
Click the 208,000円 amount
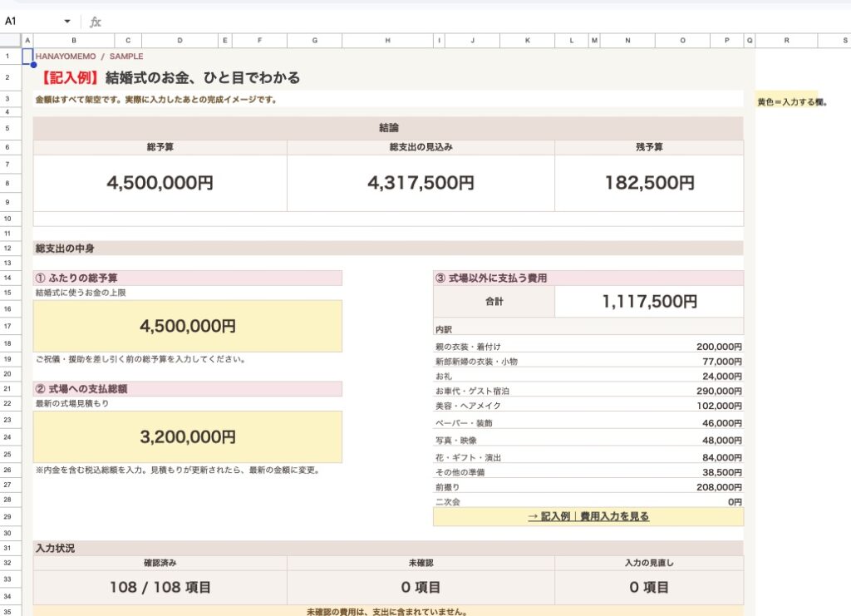719,487
